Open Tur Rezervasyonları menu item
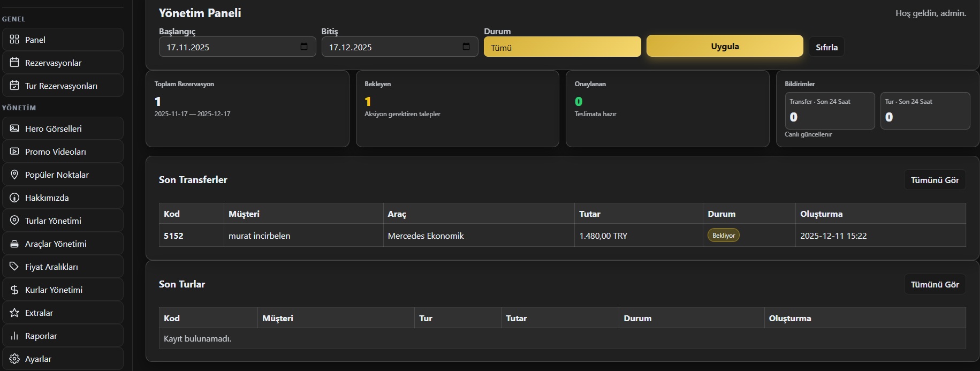The height and width of the screenshot is (371, 980). click(61, 86)
